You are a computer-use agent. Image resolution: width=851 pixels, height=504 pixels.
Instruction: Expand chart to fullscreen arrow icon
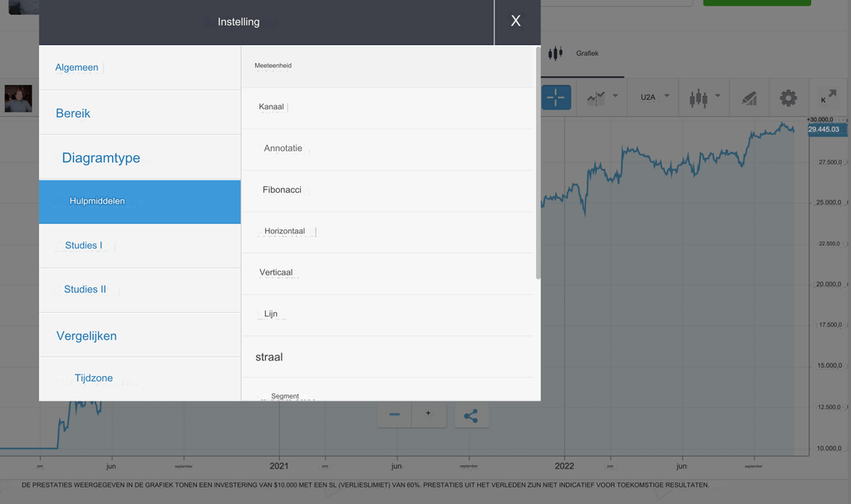tap(828, 97)
